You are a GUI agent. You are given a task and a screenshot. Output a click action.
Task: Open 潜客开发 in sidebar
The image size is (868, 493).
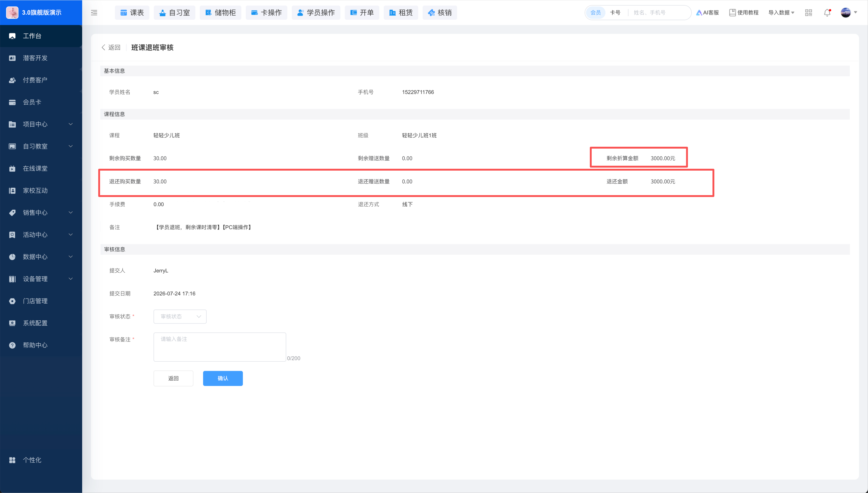(x=41, y=58)
